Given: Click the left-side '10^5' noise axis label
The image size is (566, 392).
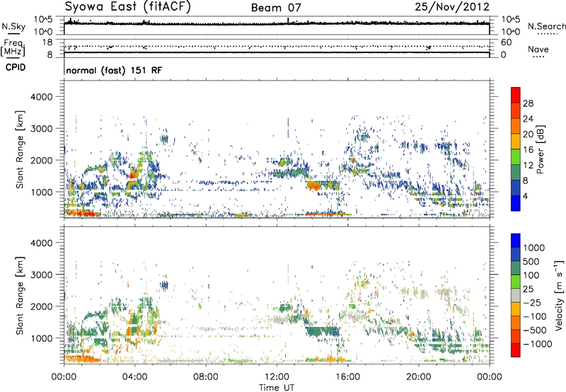Looking at the screenshot, I should click(x=44, y=20).
